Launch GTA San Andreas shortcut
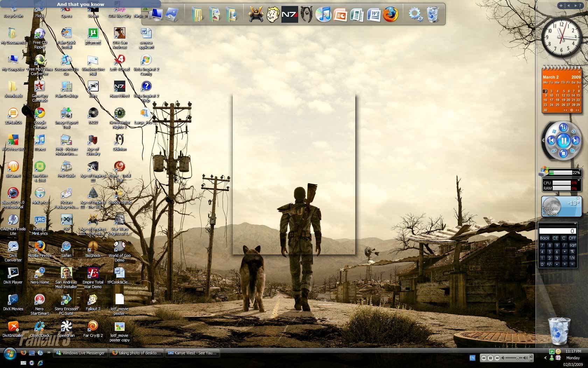 120,39
